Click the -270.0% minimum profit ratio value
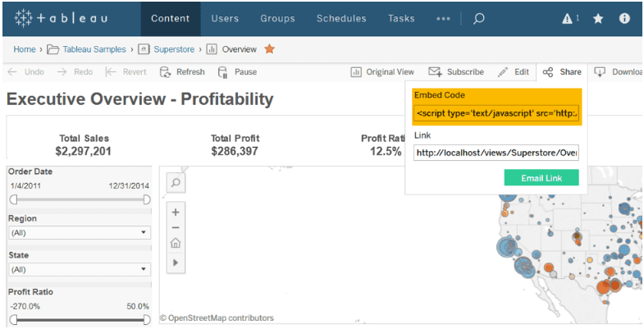This screenshot has height=329, width=644. 25,306
